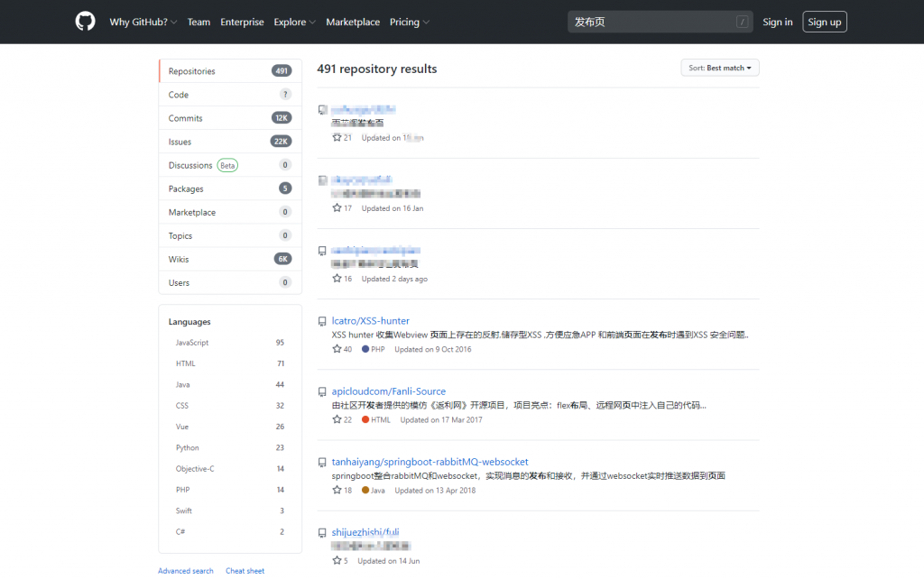Click the star icon with 17 stars
The width and height of the screenshot is (924, 579).
[337, 208]
